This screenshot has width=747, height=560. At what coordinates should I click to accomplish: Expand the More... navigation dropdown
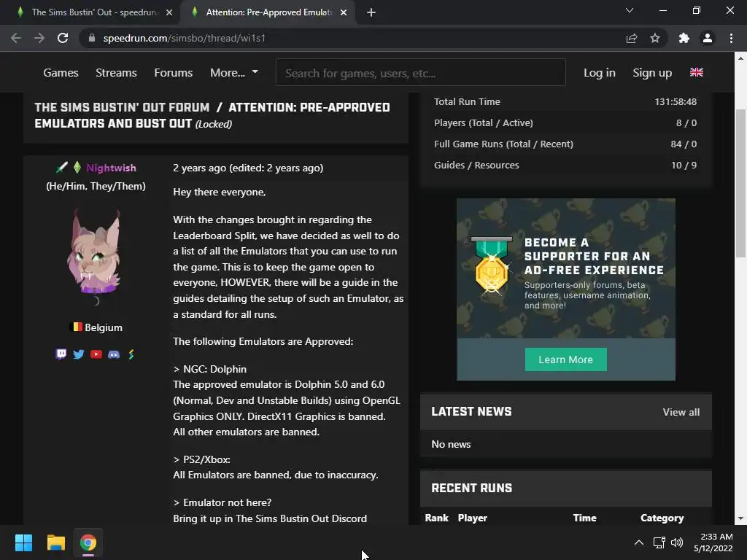pyautogui.click(x=234, y=72)
